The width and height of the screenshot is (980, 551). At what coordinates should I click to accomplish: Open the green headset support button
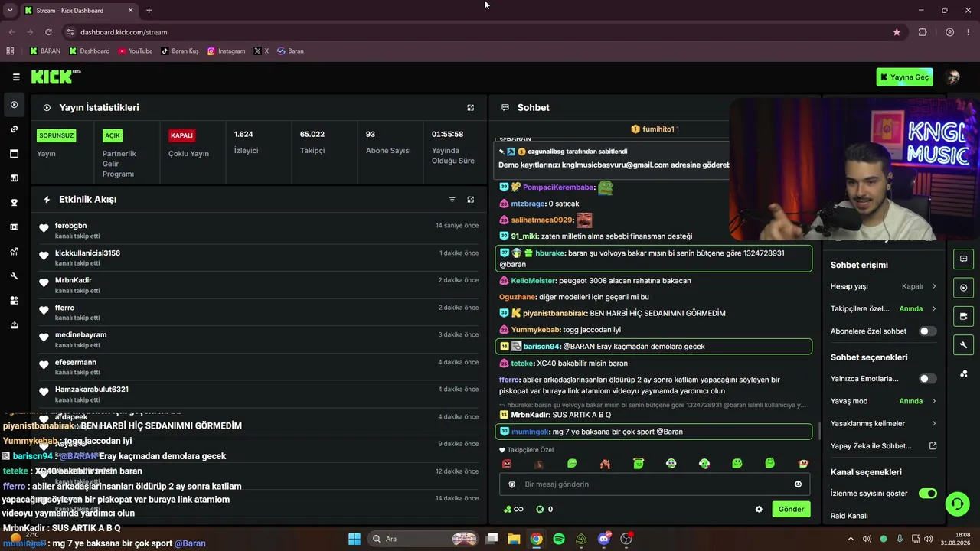click(957, 504)
